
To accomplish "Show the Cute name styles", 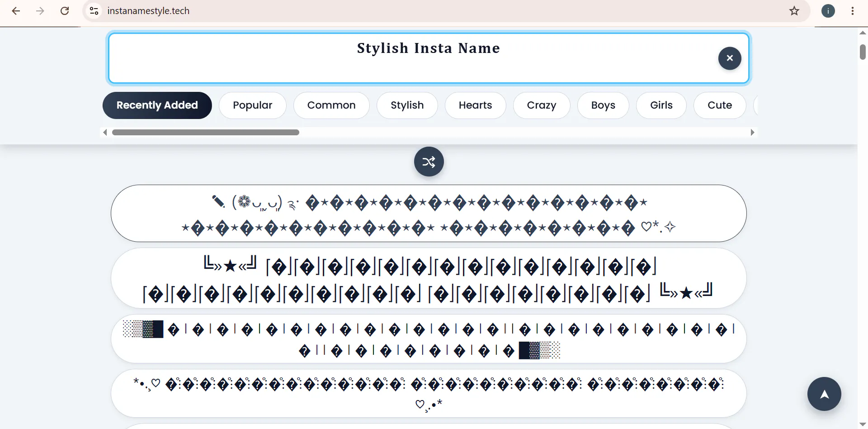I will pos(720,105).
